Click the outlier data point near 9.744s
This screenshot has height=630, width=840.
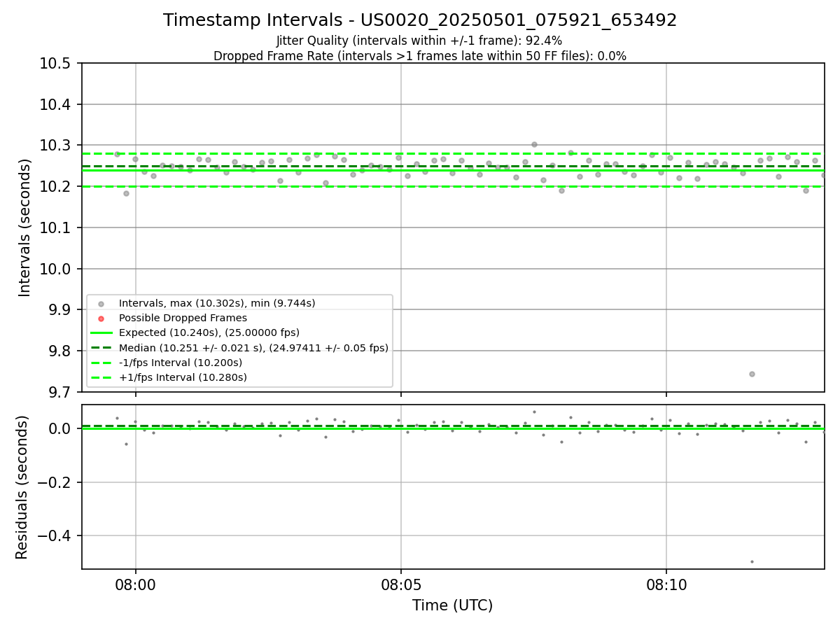point(752,374)
